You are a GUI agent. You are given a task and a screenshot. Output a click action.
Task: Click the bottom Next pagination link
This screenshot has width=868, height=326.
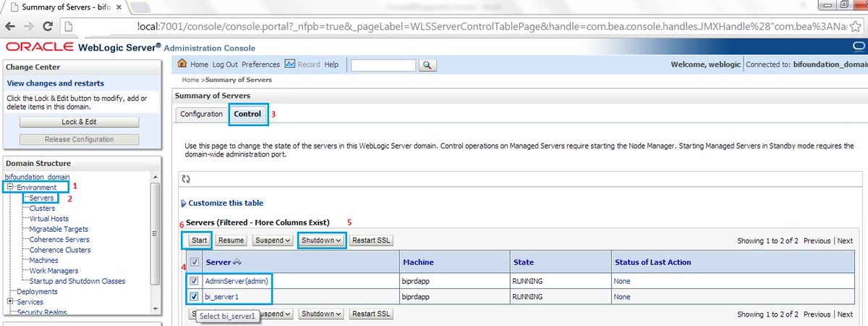tap(845, 314)
